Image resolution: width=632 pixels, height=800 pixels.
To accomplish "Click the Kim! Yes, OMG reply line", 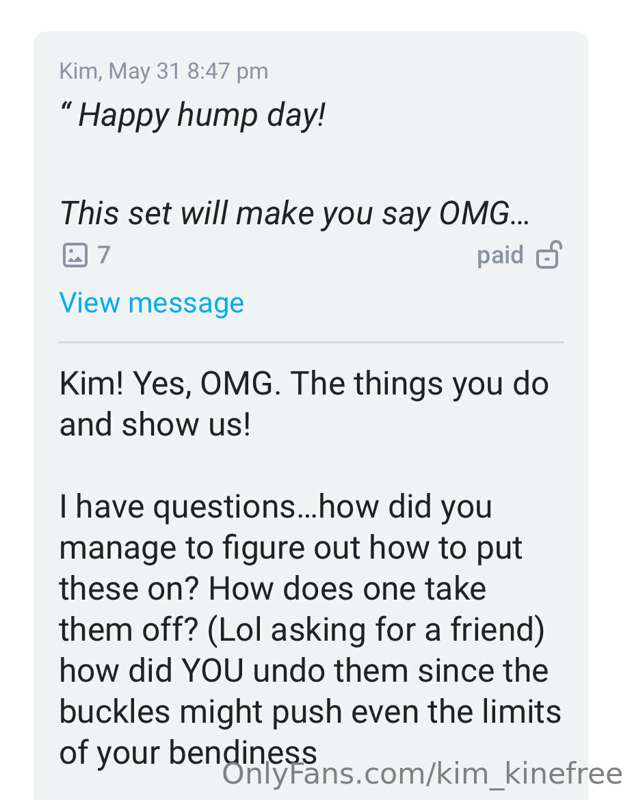I will pyautogui.click(x=304, y=384).
